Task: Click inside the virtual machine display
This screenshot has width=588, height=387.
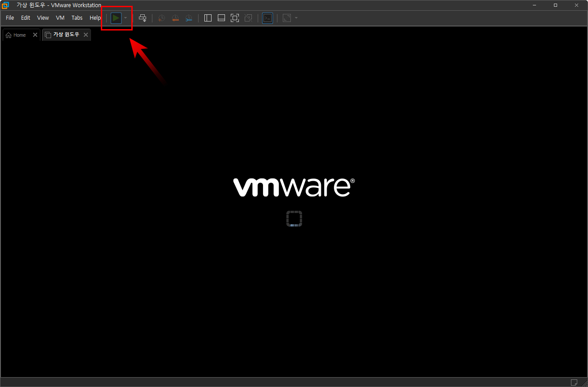Action: (294, 209)
